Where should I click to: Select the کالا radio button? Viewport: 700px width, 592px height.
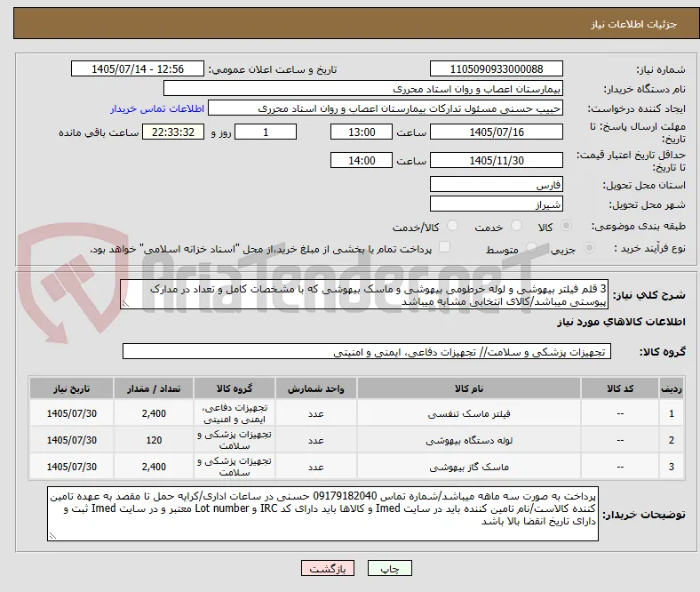click(566, 226)
